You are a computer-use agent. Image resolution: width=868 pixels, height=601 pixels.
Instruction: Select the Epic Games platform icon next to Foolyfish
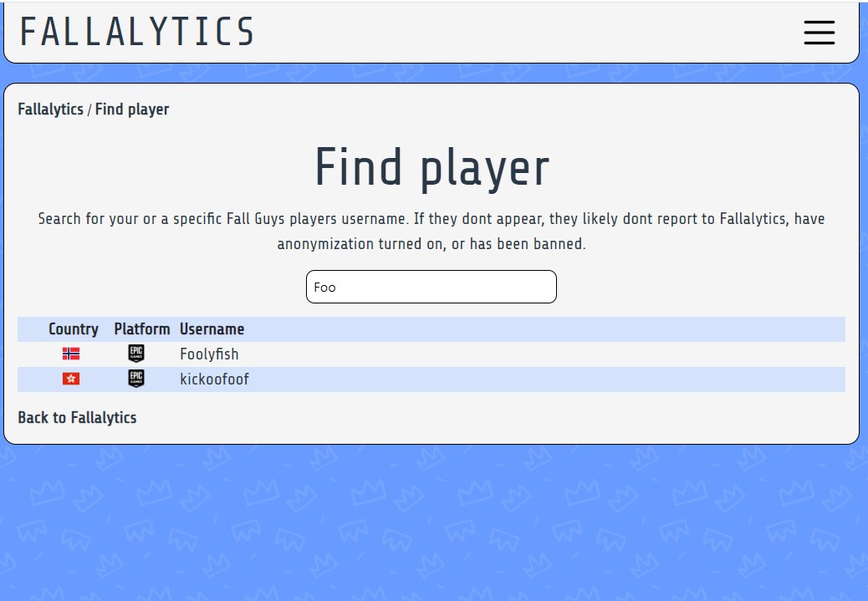(135, 353)
